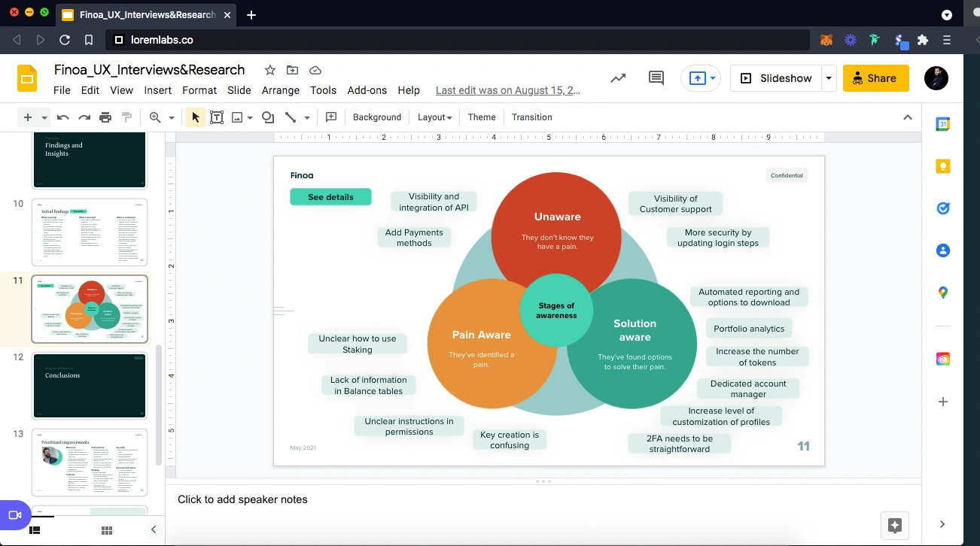980x546 pixels.
Task: Click the Theme button
Action: pos(482,117)
